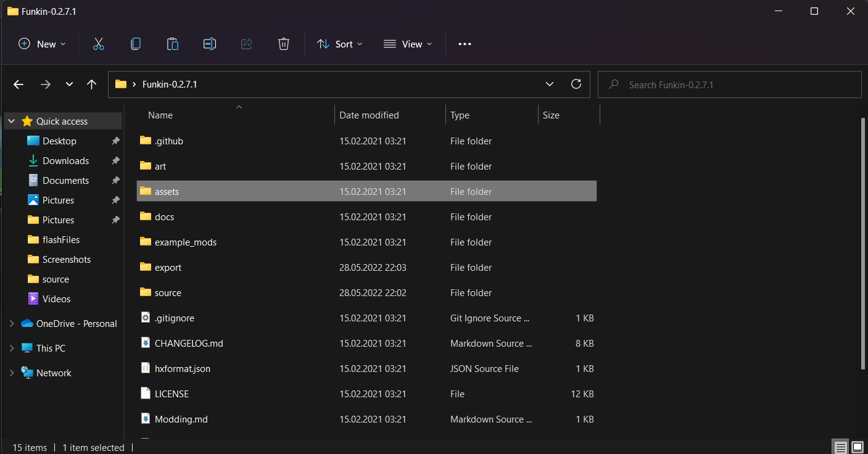868x454 pixels.
Task: Refresh the Funkin-0.2.7.1 folder view
Action: 576,84
